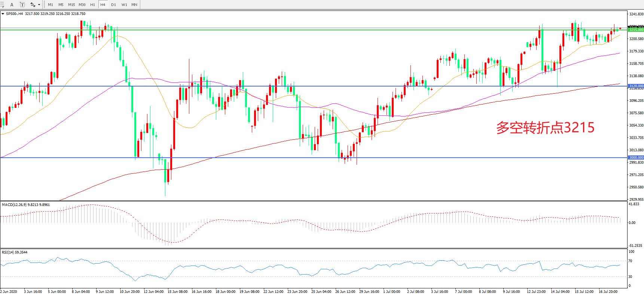The width and height of the screenshot is (644, 294).
Task: Select the Text tool 'A' icon
Action: pyautogui.click(x=12, y=5)
